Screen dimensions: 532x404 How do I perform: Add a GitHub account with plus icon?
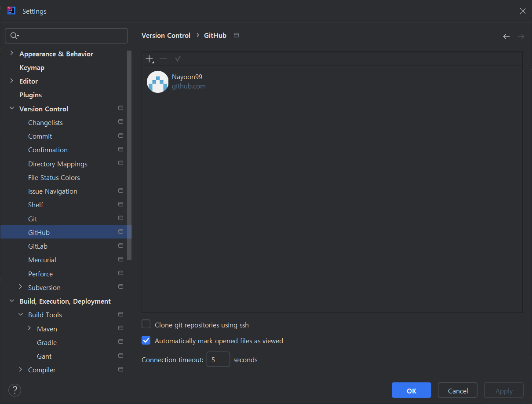149,59
